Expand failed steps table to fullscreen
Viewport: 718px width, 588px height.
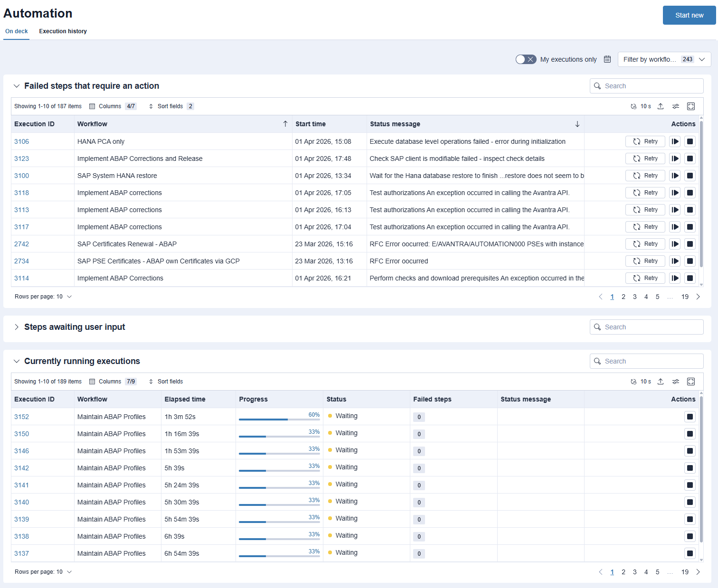pyautogui.click(x=691, y=106)
